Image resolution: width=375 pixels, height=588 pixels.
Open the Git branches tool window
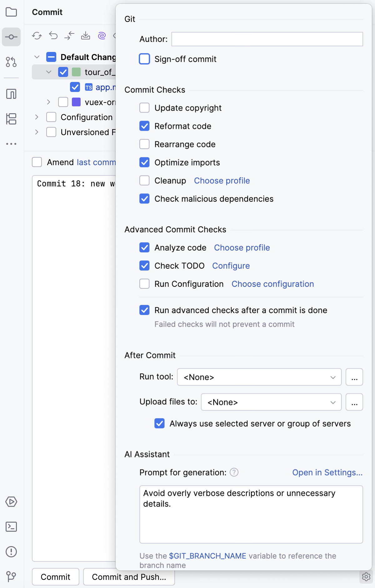point(11,576)
